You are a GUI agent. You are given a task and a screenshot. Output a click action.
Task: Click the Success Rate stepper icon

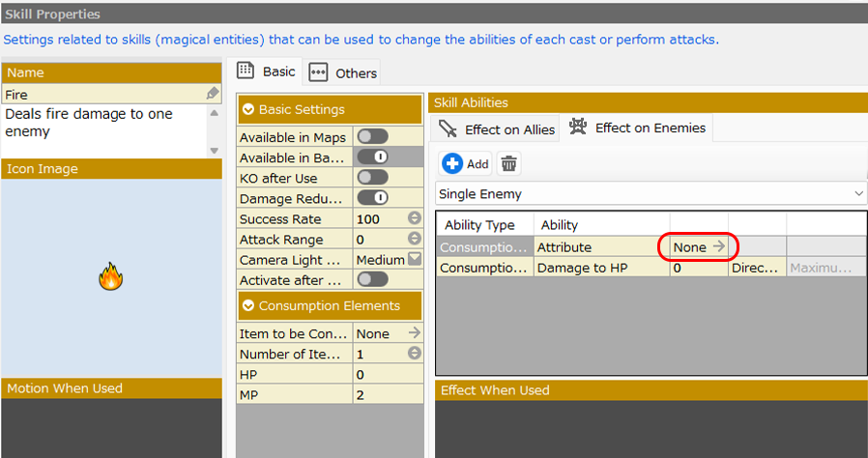[x=414, y=219]
